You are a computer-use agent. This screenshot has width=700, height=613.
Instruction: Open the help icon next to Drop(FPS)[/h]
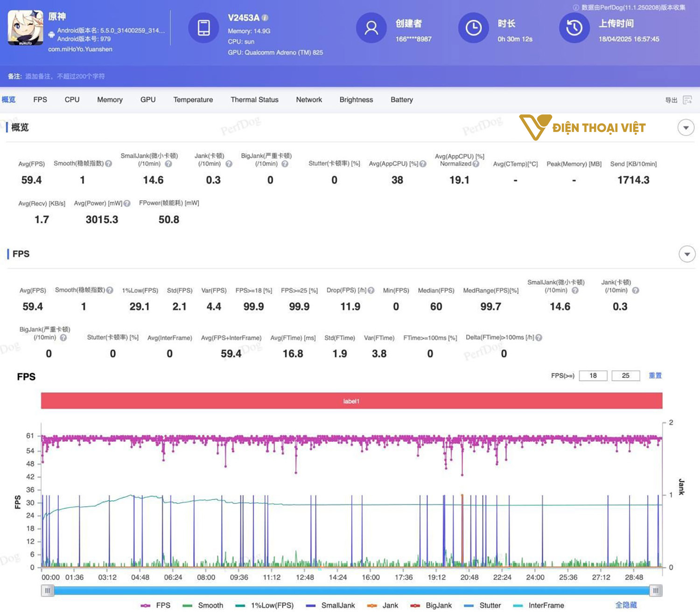click(370, 290)
